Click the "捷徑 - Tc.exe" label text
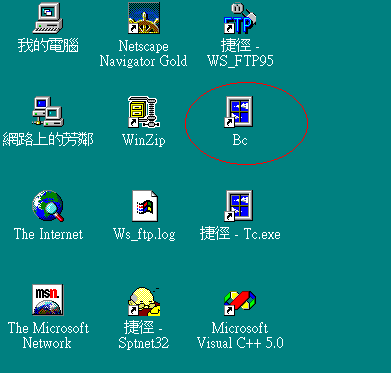Viewport: 391px width, 373px height. pos(240,234)
